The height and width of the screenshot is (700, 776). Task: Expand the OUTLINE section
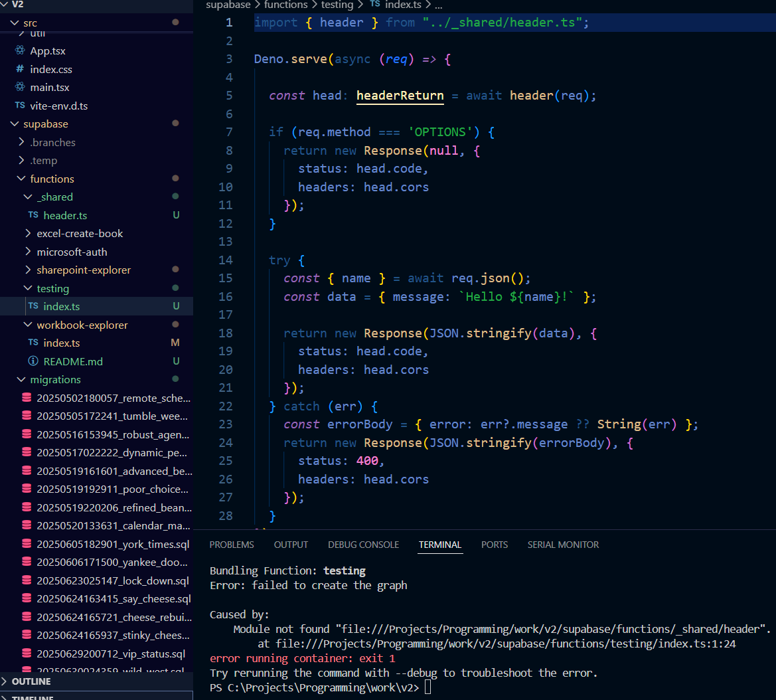click(31, 681)
